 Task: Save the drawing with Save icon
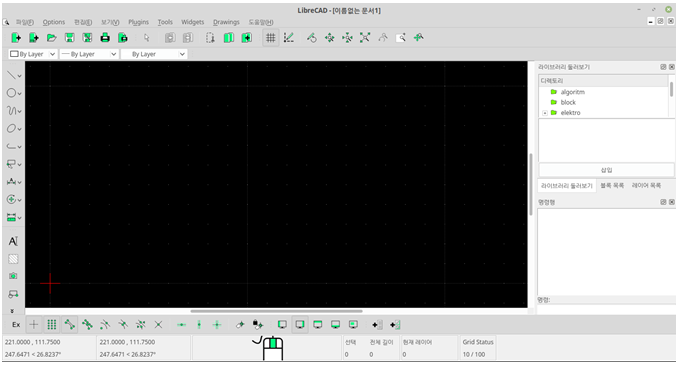point(69,38)
